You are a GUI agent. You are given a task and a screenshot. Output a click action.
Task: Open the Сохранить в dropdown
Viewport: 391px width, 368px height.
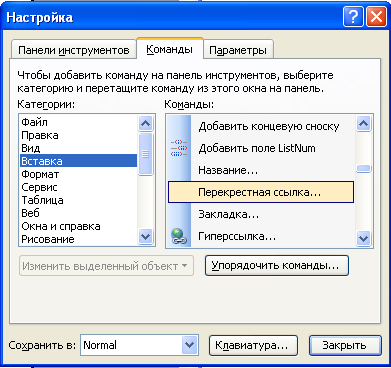click(x=189, y=345)
